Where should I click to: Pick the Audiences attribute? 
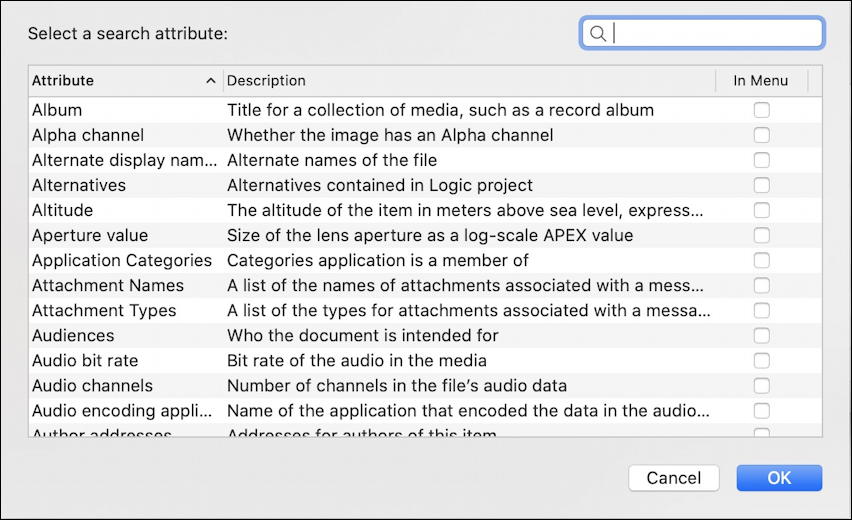pos(73,335)
